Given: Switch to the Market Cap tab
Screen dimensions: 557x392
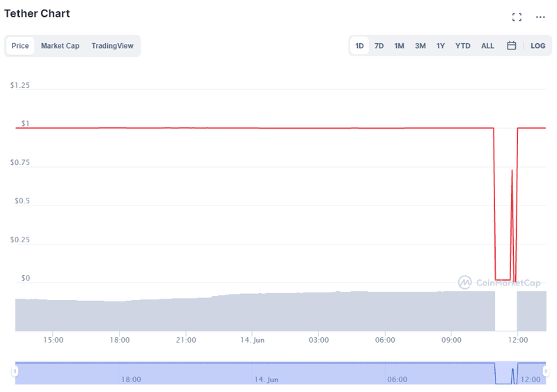Looking at the screenshot, I should pyautogui.click(x=60, y=46).
